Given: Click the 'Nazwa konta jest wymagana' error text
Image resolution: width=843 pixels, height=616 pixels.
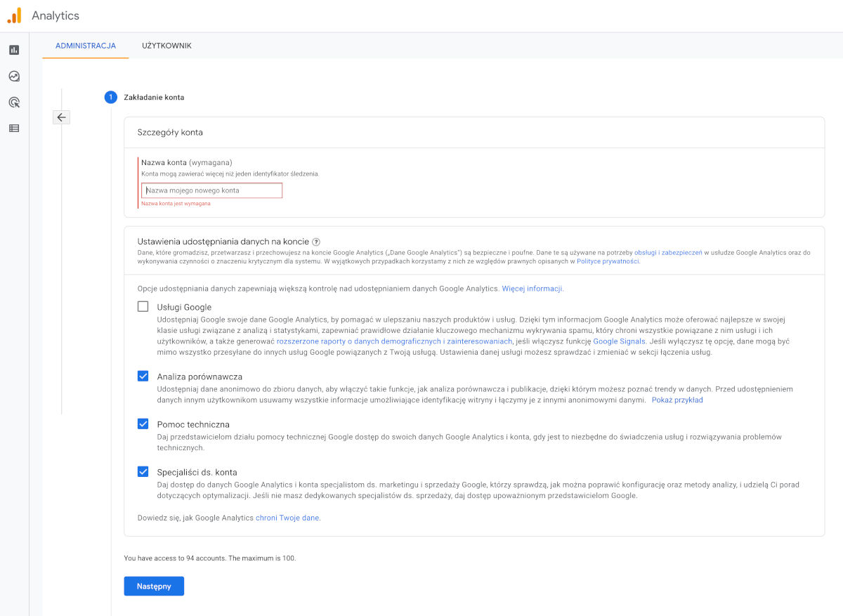Looking at the screenshot, I should point(176,204).
